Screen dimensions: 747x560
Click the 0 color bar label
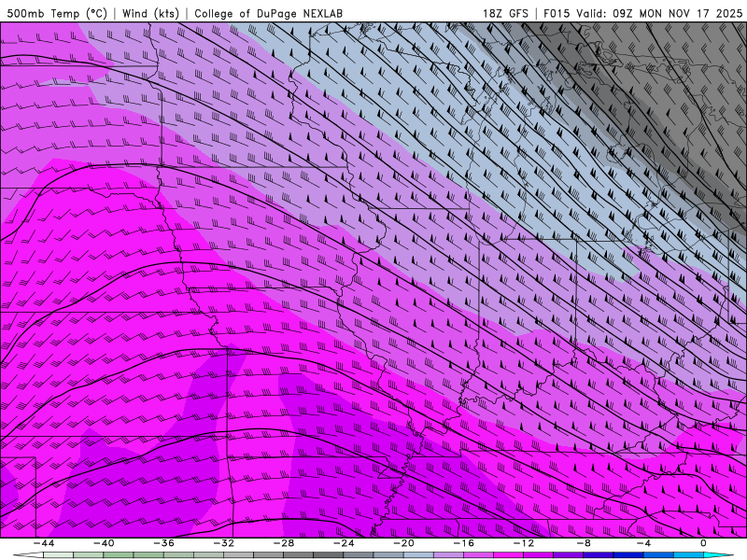704,543
